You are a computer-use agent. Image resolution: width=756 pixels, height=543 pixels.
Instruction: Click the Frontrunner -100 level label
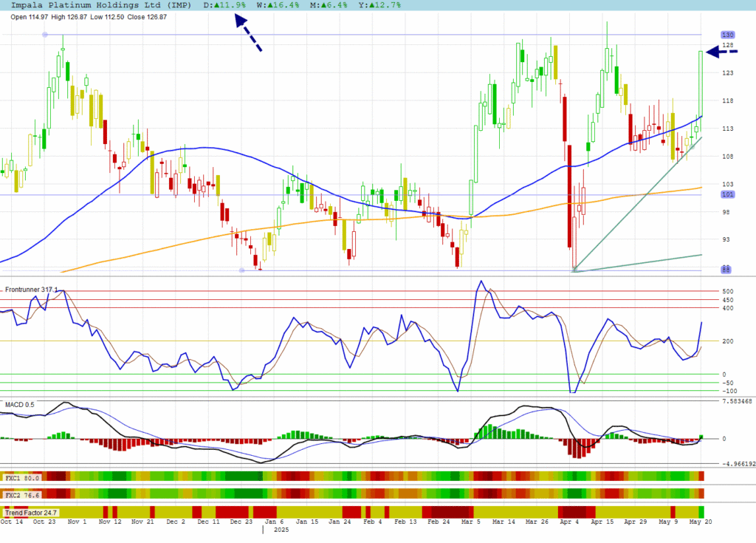729,392
